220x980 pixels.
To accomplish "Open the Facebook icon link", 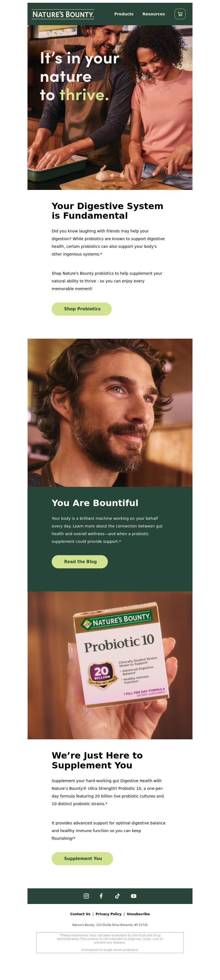I will coord(101,896).
